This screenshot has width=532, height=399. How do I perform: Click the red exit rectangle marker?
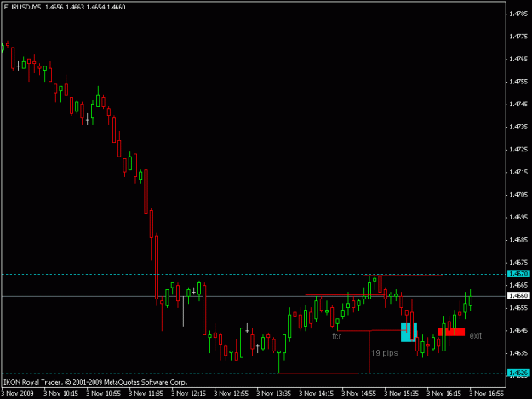point(452,332)
